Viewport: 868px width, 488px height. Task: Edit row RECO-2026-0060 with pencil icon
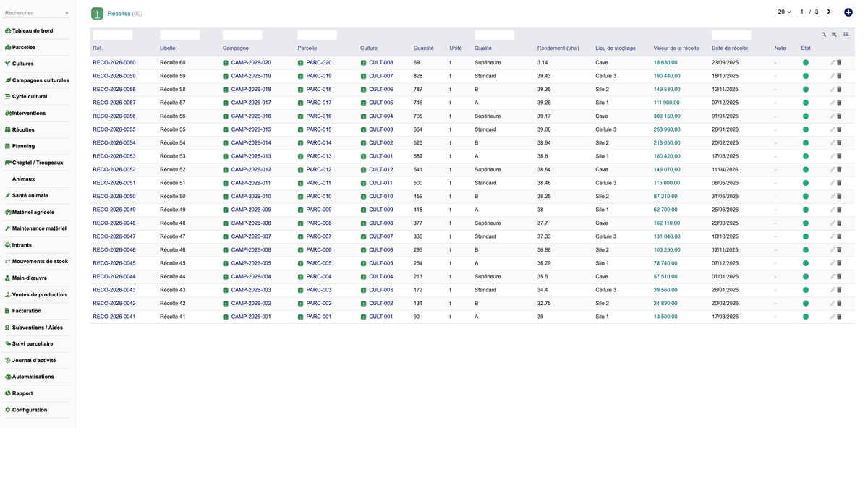[833, 63]
